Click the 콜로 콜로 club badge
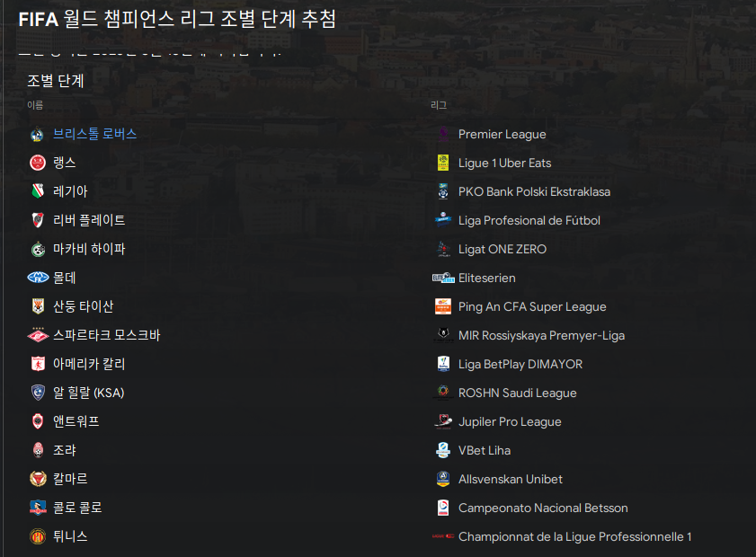 pos(38,508)
